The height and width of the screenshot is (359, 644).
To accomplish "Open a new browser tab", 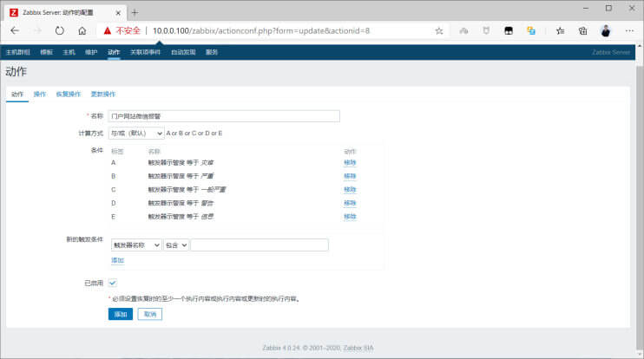I will pos(135,13).
